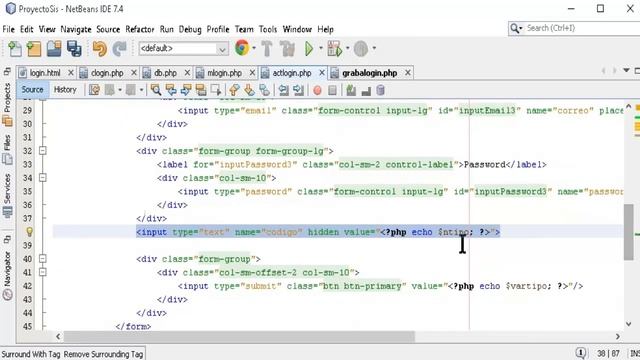The image size is (640, 360).
Task: Open the Navigator side panel
Action: (7, 275)
